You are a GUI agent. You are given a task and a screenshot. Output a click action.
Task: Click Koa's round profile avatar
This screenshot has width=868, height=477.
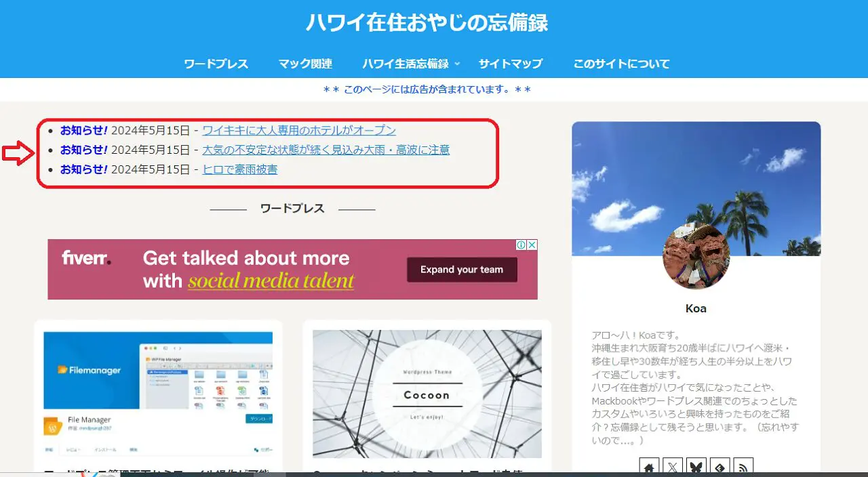(x=696, y=257)
